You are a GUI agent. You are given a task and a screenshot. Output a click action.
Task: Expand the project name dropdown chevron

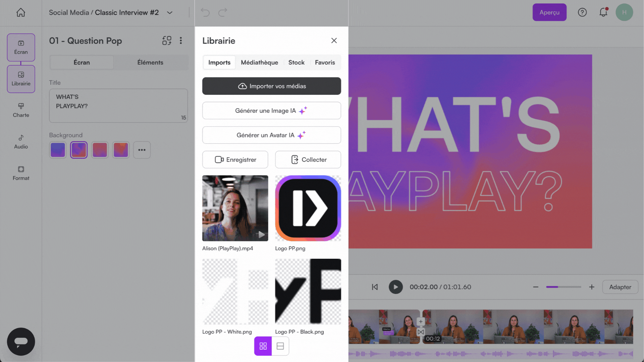(x=170, y=13)
